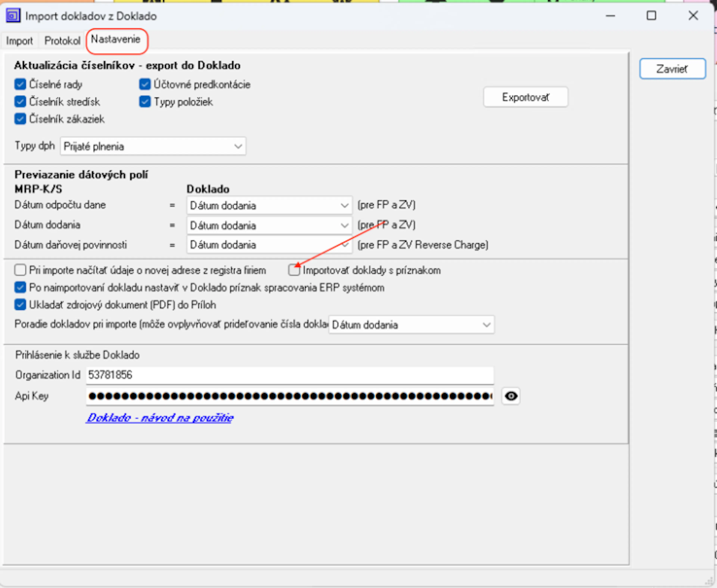The image size is (717, 588).
Task: Uncheck Ukladať zdrojový dokument (PDF) do Príloh
Action: [20, 305]
